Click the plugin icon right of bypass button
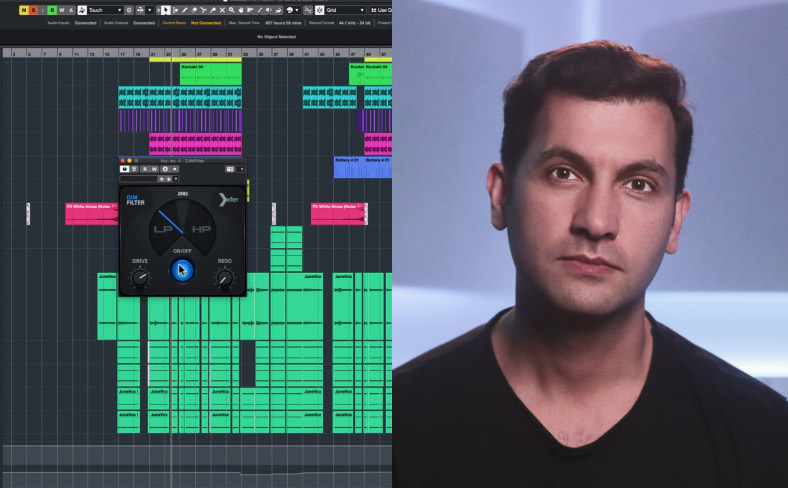The height and width of the screenshot is (488, 788). click(x=134, y=169)
